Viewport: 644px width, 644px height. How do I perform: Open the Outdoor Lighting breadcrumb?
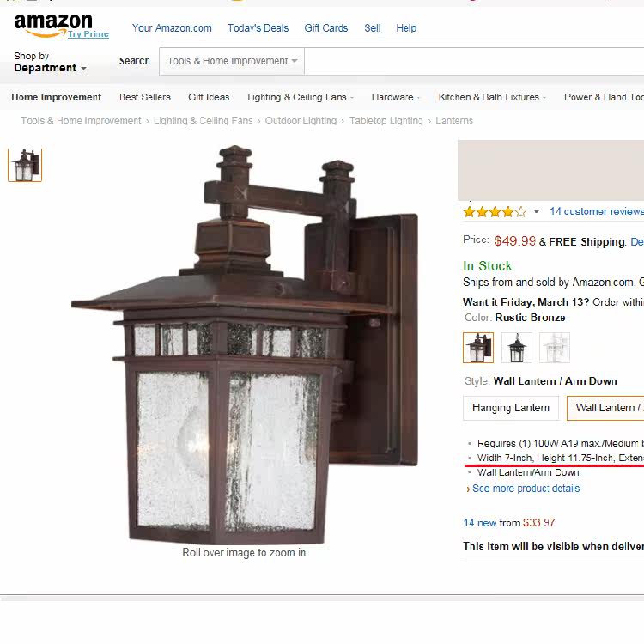(x=301, y=121)
